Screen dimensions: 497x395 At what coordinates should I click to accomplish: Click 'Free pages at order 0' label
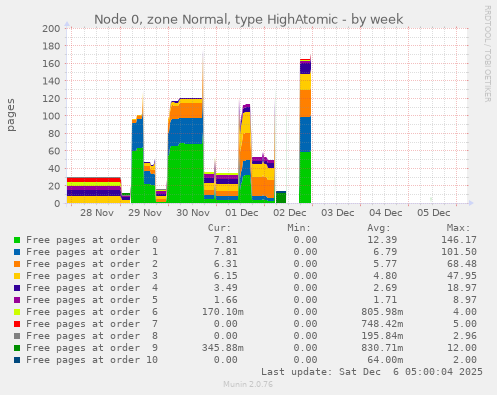coord(92,240)
